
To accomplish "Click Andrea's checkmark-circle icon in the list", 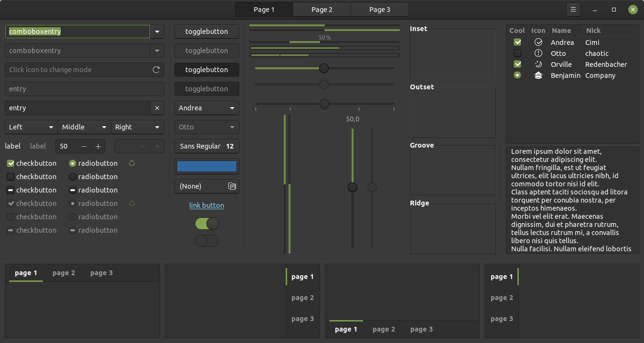I will point(538,43).
